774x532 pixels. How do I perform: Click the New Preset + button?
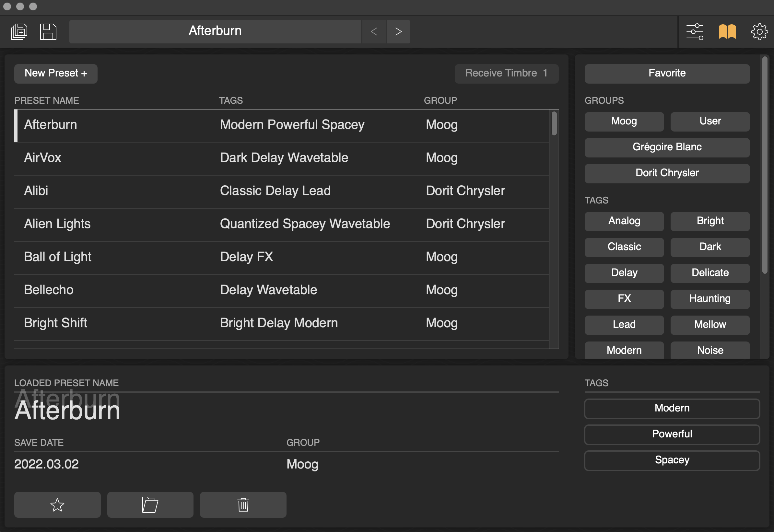56,73
